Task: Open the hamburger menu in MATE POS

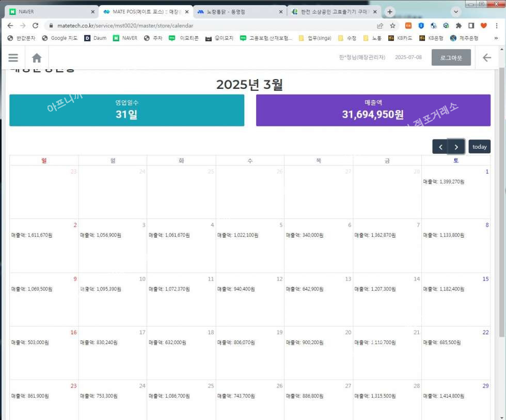Action: tap(13, 58)
